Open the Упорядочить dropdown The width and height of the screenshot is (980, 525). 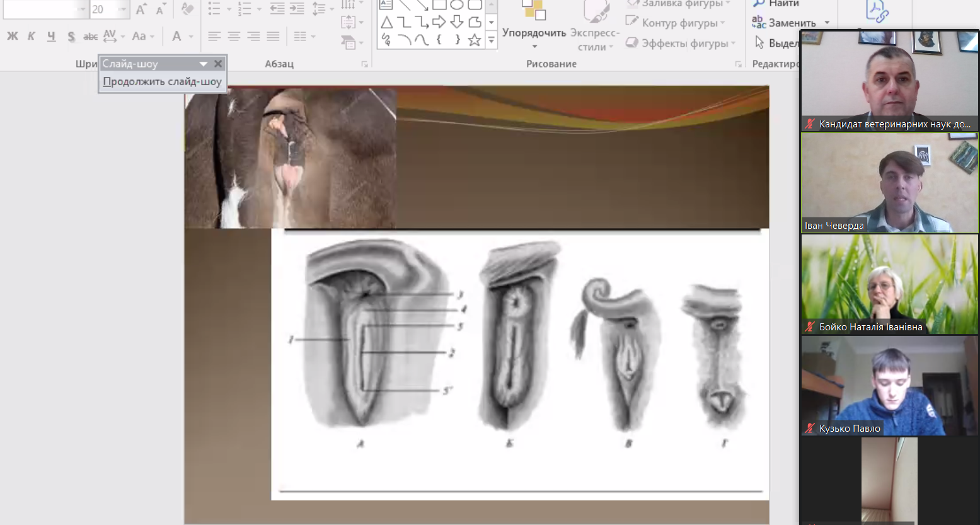(534, 25)
